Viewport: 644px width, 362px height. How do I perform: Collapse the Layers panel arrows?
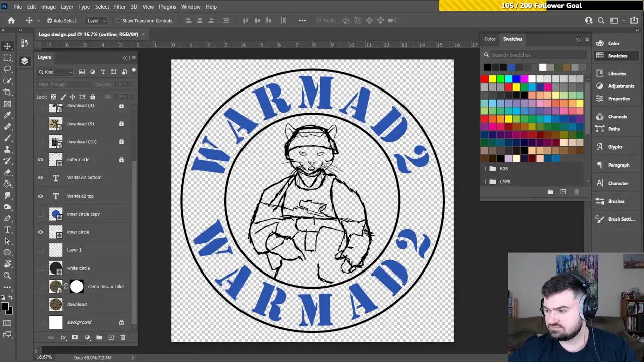pos(125,58)
